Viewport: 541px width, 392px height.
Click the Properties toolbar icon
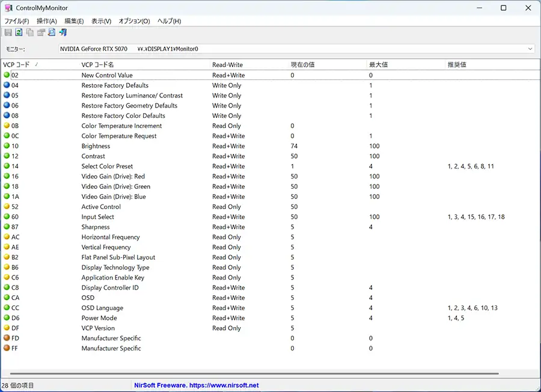coord(40,32)
